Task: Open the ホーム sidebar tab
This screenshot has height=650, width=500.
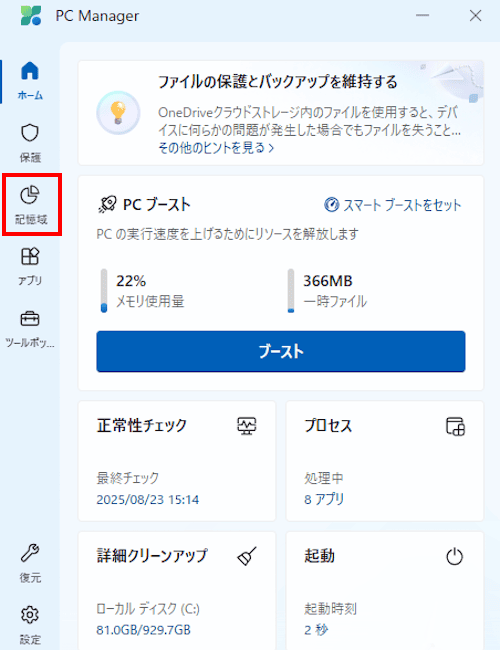Action: pos(30,81)
